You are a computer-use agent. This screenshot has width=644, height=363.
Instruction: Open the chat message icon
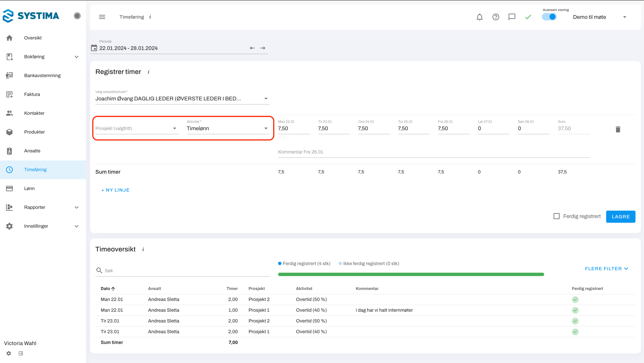tap(512, 17)
